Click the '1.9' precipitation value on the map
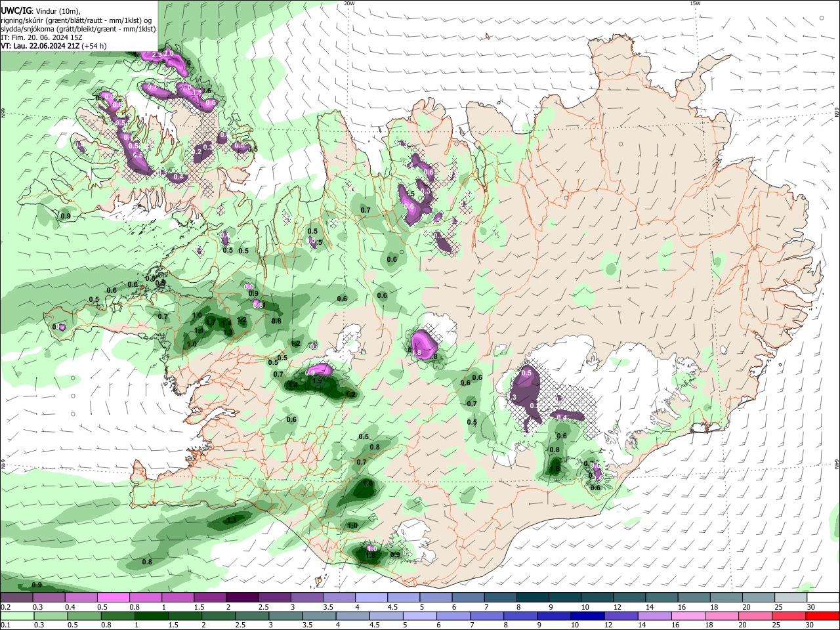The image size is (840, 630). click(x=317, y=381)
